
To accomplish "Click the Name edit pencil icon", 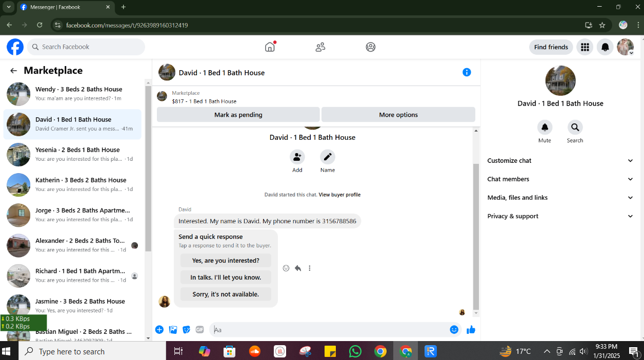I will click(328, 157).
